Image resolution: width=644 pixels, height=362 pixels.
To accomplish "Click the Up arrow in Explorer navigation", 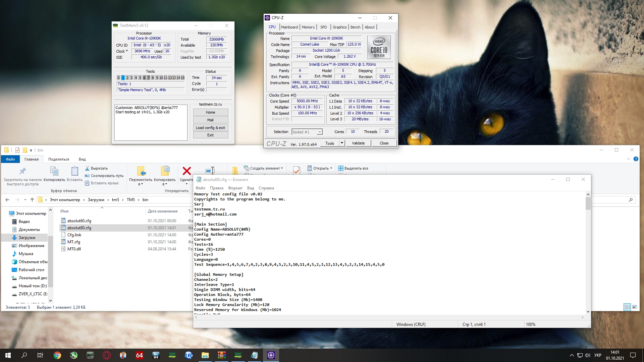I will [x=32, y=200].
